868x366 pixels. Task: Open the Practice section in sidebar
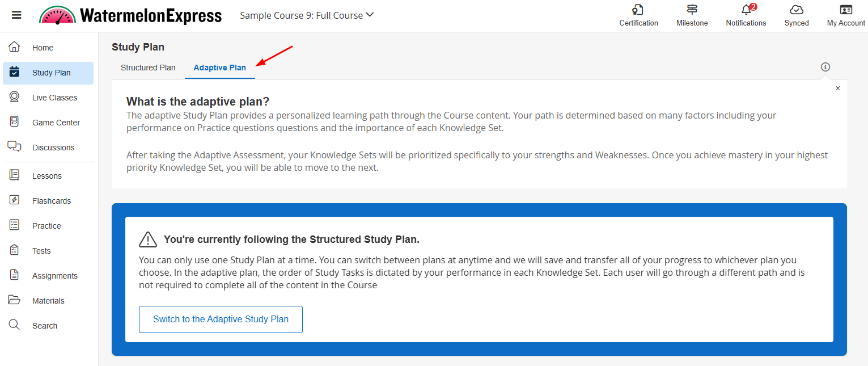(x=46, y=226)
